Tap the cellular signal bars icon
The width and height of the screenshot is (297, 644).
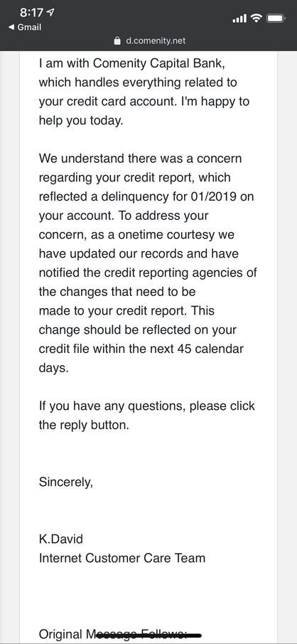[239, 19]
